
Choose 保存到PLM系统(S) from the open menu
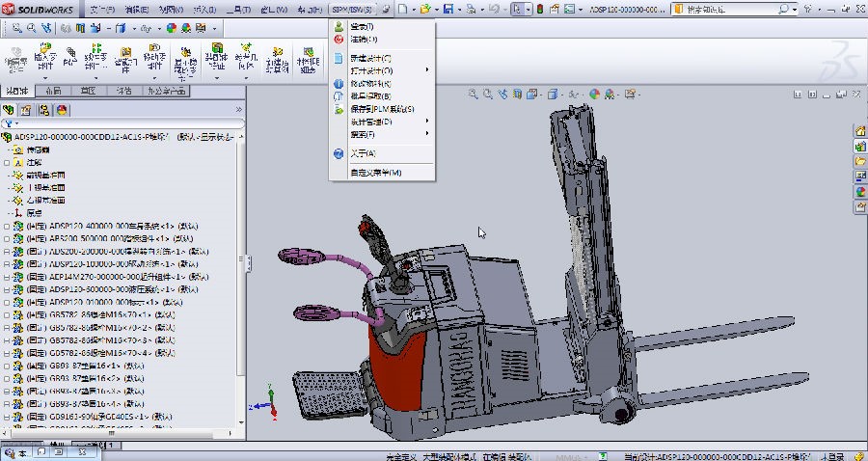point(382,109)
